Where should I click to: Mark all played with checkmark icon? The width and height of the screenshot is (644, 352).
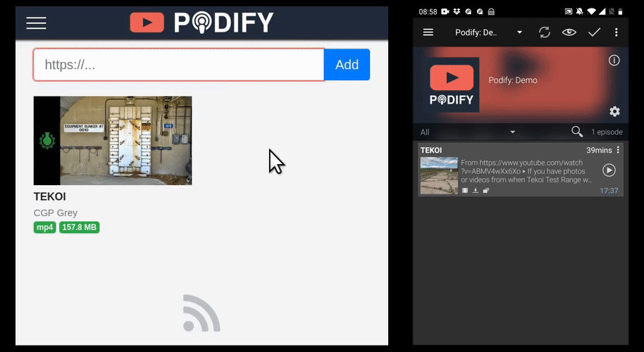(x=594, y=32)
